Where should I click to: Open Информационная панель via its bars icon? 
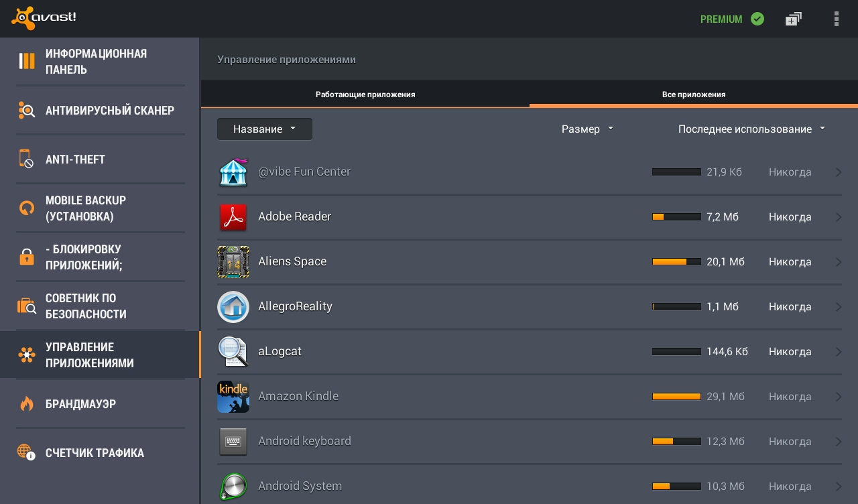(27, 61)
